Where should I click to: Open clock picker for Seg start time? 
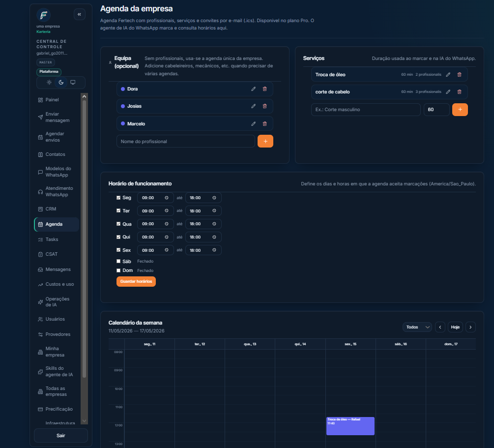167,198
